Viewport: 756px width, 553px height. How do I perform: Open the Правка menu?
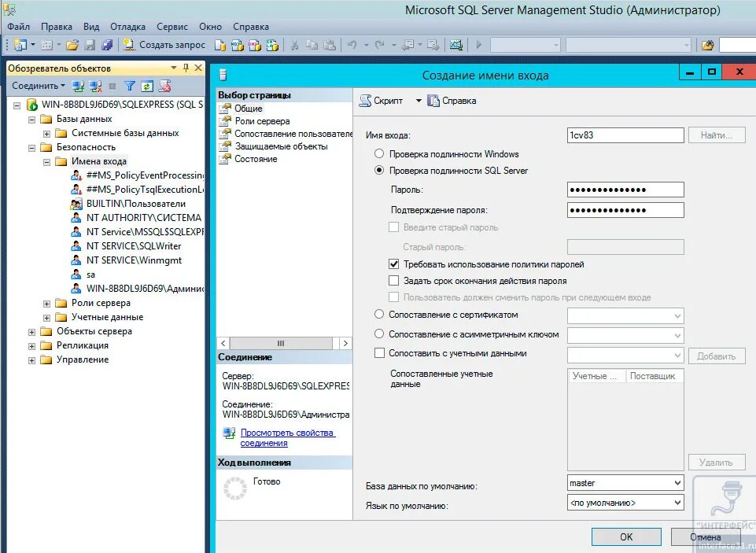coord(57,27)
